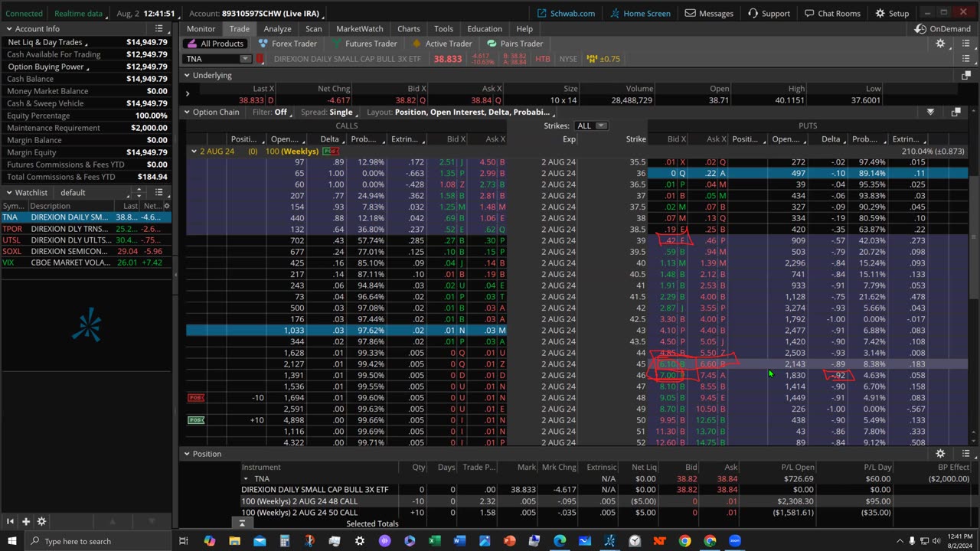The width and height of the screenshot is (980, 551).
Task: Open the Support menu
Action: tap(769, 13)
